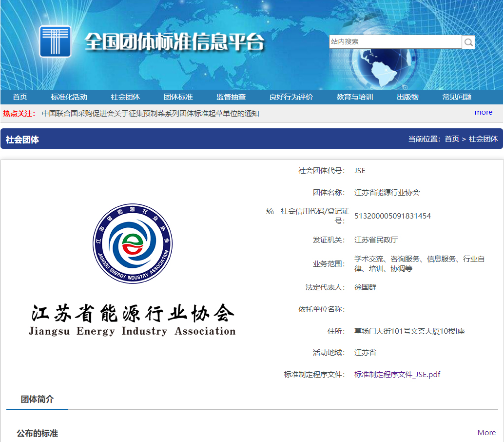Download 标准制定程序文件_JSE.pdf
The width and height of the screenshot is (504, 442).
(397, 375)
